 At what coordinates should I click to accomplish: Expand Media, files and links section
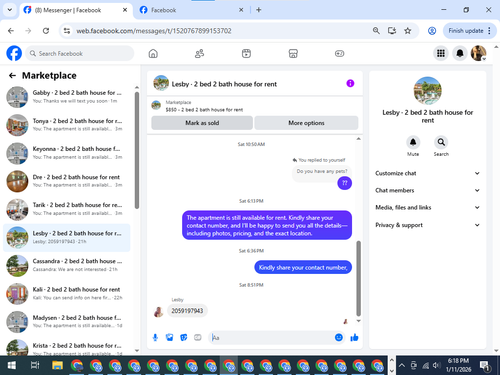[x=428, y=207]
